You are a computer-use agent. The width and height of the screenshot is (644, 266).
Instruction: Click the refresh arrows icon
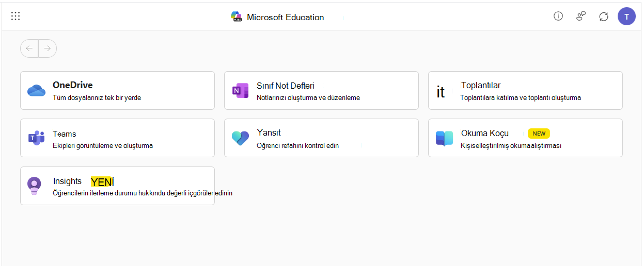tap(604, 16)
